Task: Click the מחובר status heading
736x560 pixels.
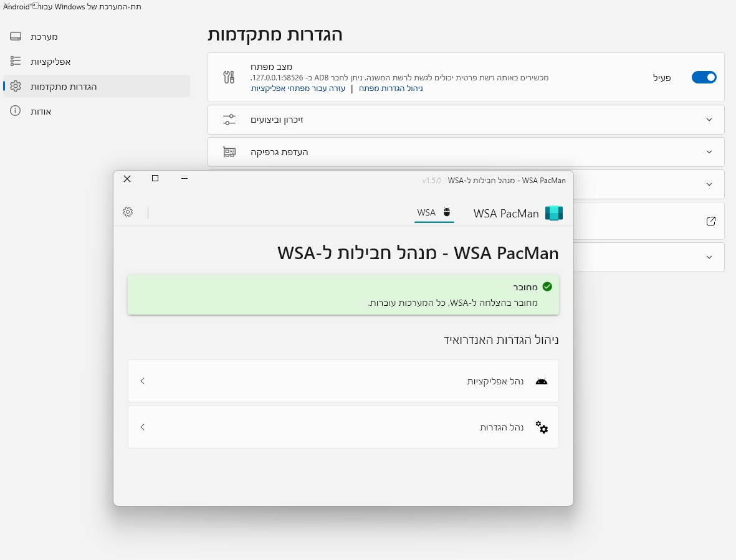Action: point(525,287)
